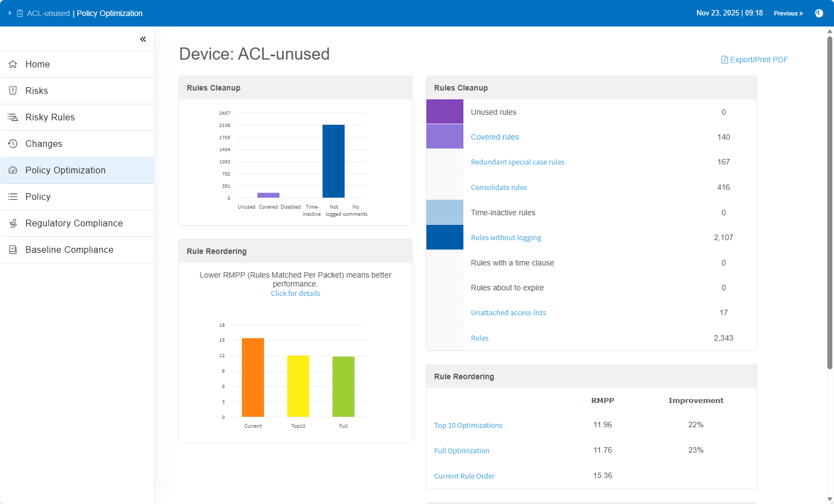Screen dimensions: 834x504
Task: Expand the breadcrumb arrow beside ACL-unused
Action: [10, 13]
